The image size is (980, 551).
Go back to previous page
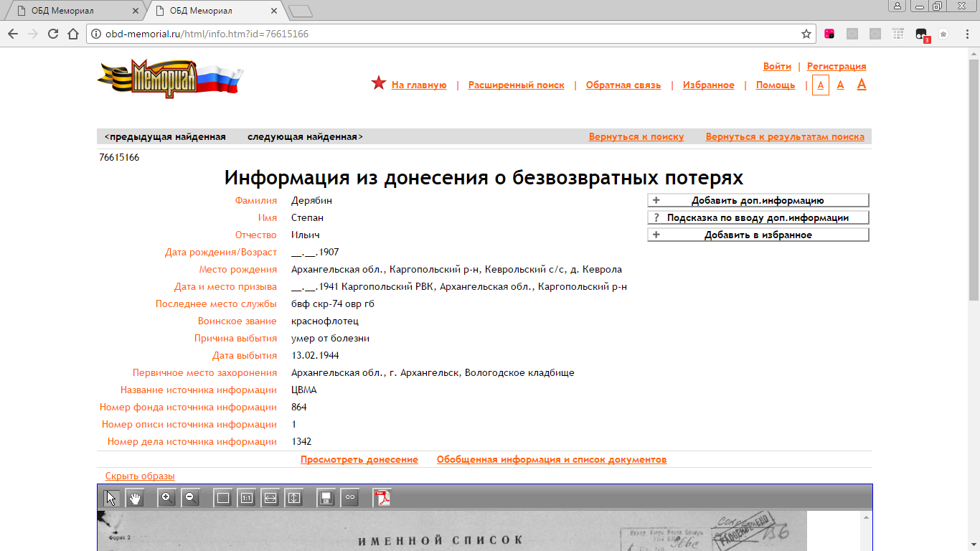12,34
